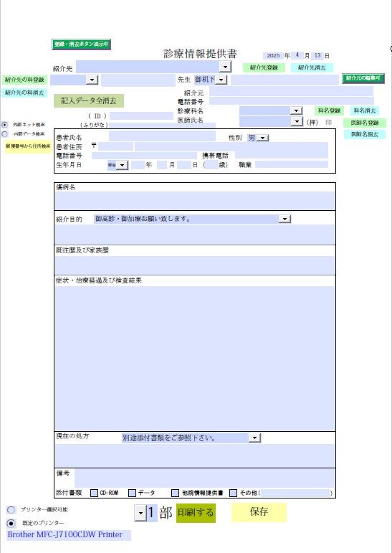
Task: Click the 紹介元の編集可 button
Action: pyautogui.click(x=363, y=78)
